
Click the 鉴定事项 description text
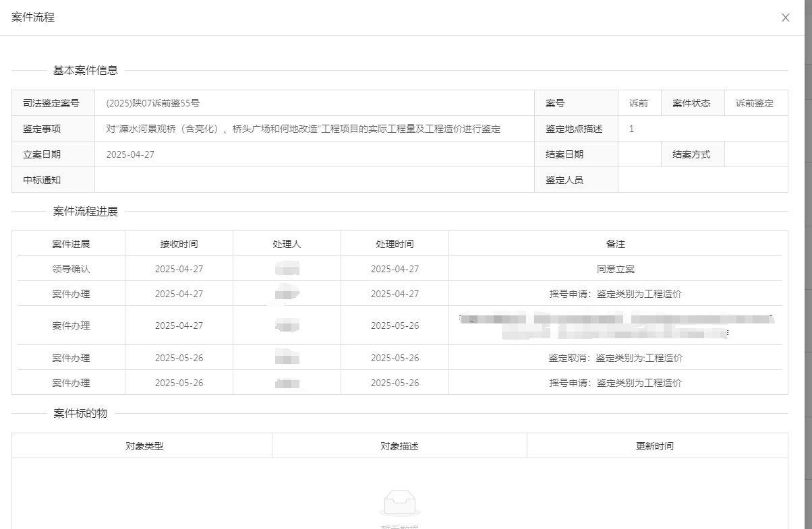click(303, 129)
